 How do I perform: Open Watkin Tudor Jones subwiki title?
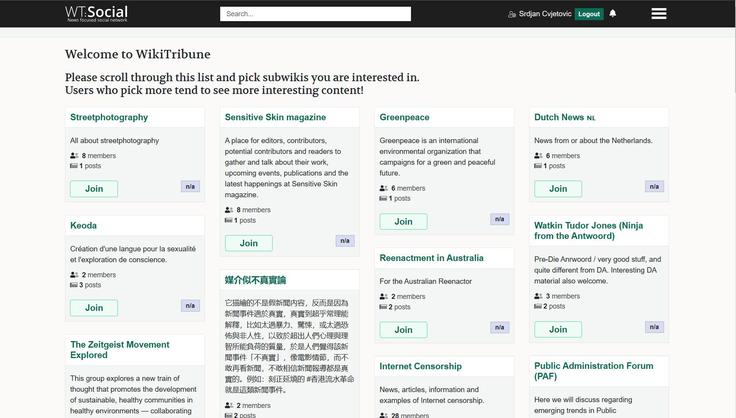589,230
